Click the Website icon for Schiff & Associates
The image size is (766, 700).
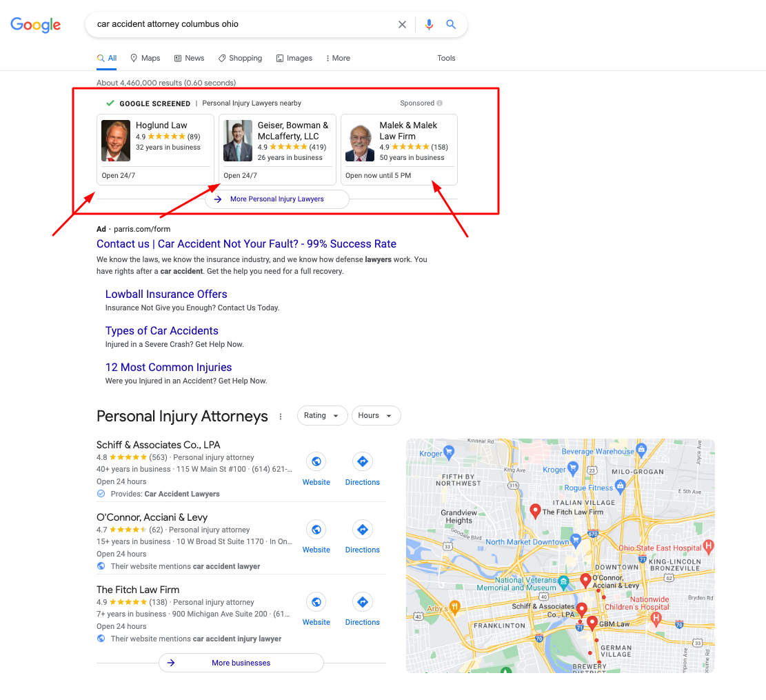316,461
